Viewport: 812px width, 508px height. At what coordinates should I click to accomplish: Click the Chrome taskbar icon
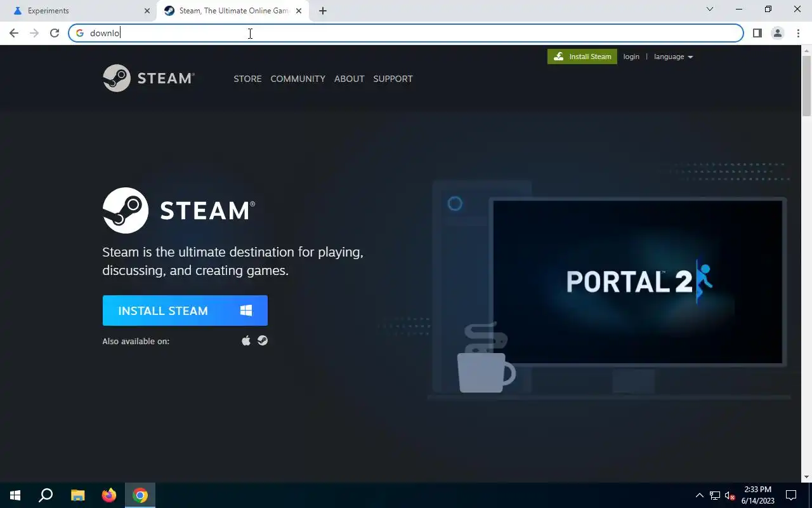pos(140,495)
